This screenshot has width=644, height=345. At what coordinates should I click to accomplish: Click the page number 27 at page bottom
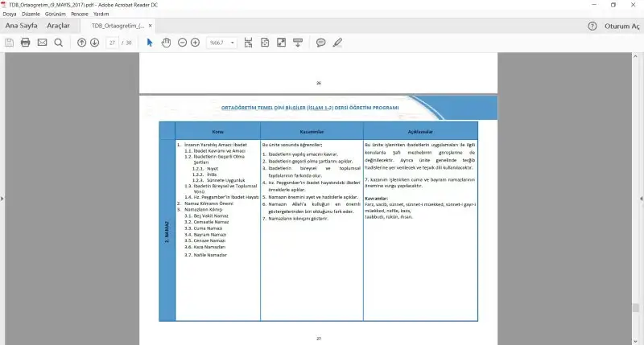coord(319,339)
